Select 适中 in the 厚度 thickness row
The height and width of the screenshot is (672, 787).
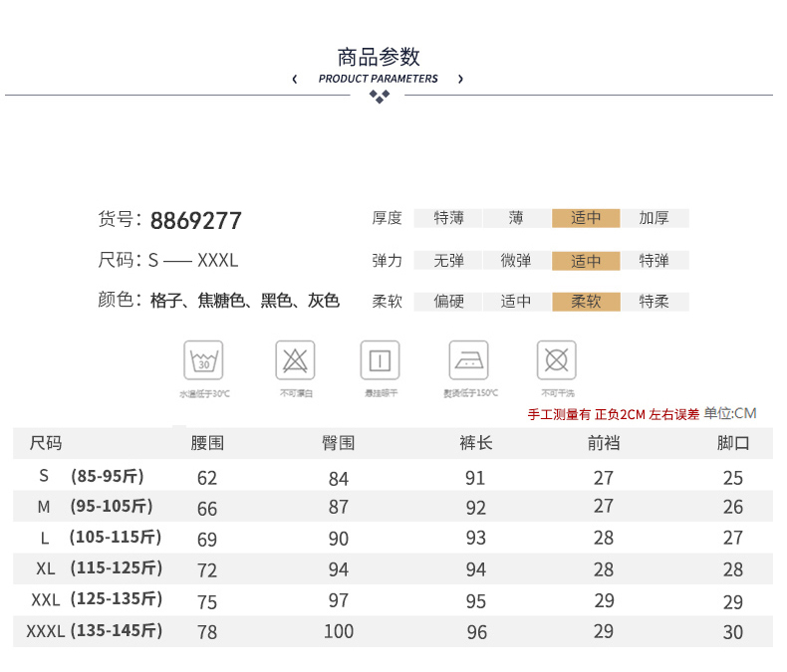(586, 218)
